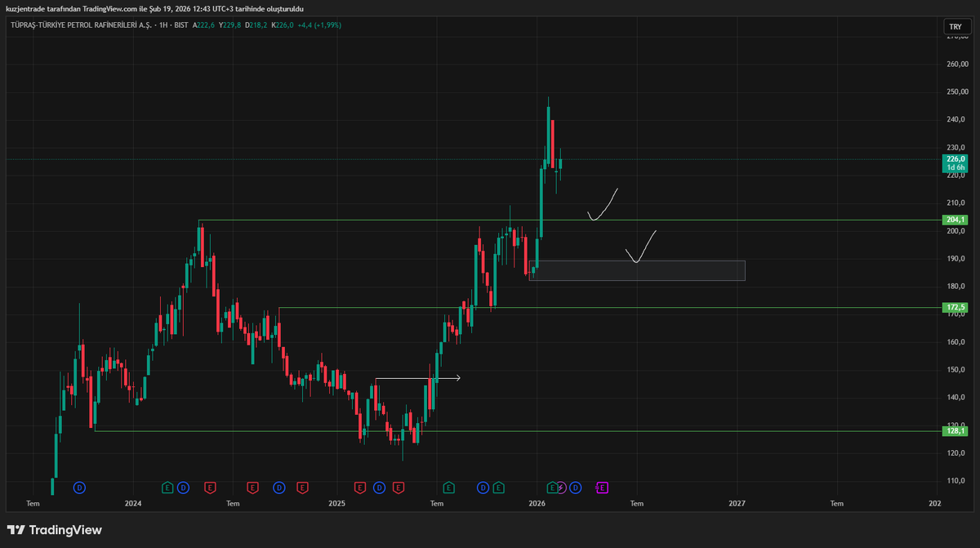Click the 2024 label on the time axis
This screenshot has width=980, height=548.
click(x=133, y=504)
